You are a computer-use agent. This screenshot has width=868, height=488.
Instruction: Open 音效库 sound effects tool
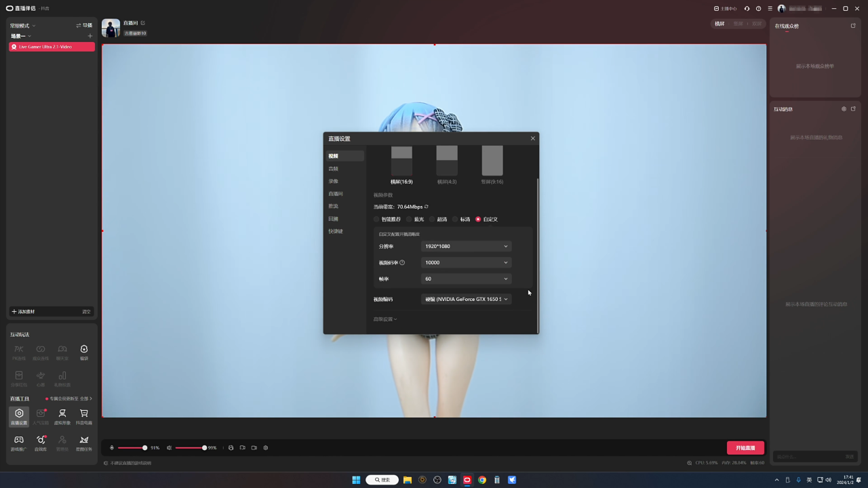(x=41, y=443)
